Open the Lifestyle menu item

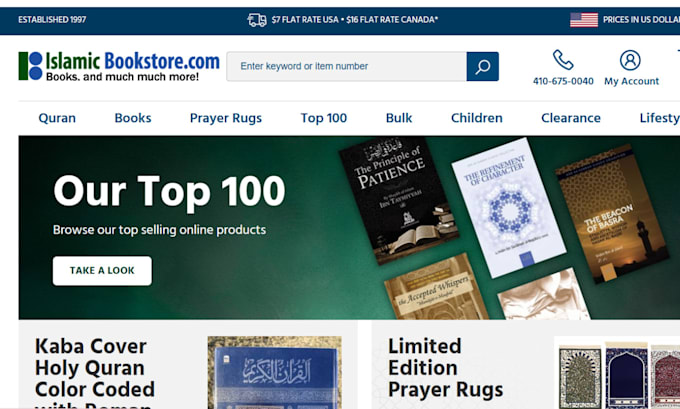(660, 118)
